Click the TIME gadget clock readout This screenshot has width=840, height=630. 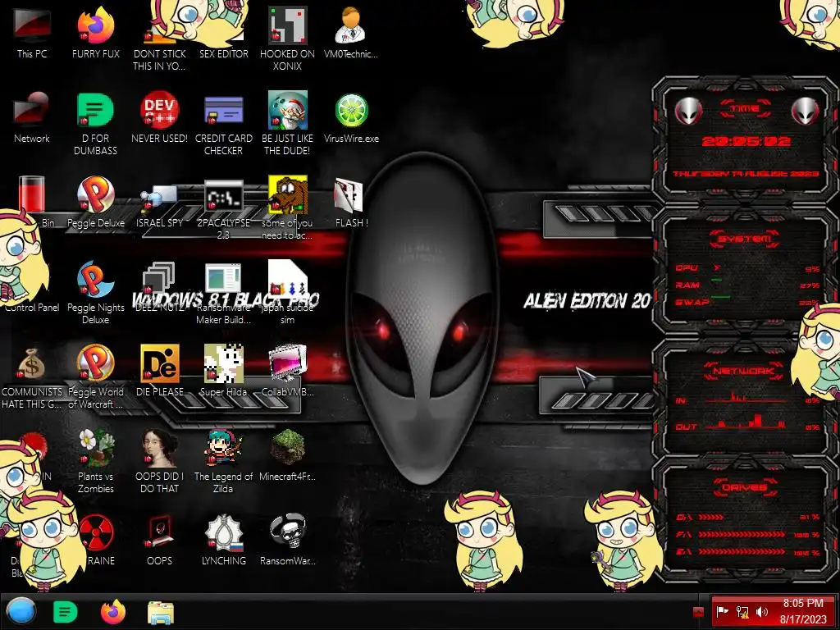click(746, 141)
